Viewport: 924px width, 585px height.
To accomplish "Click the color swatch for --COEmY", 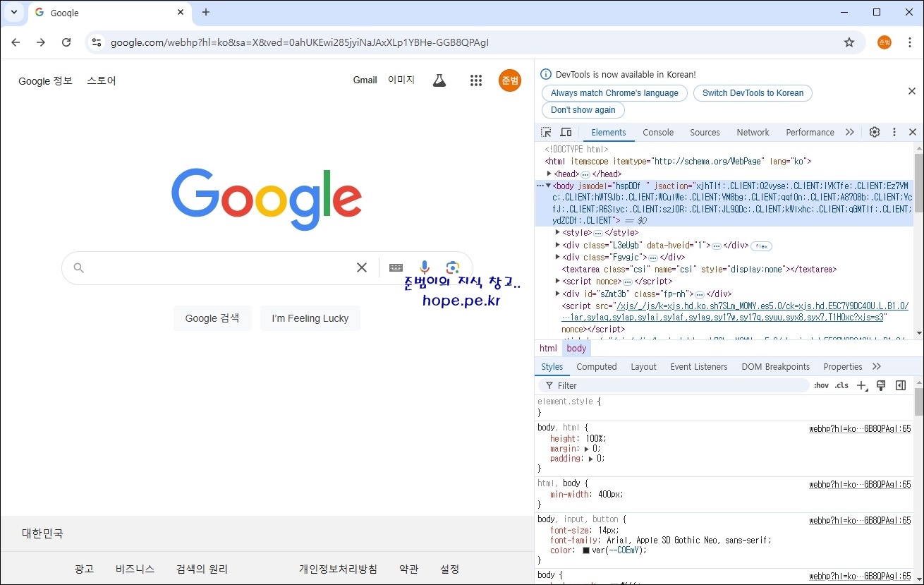I will [586, 550].
